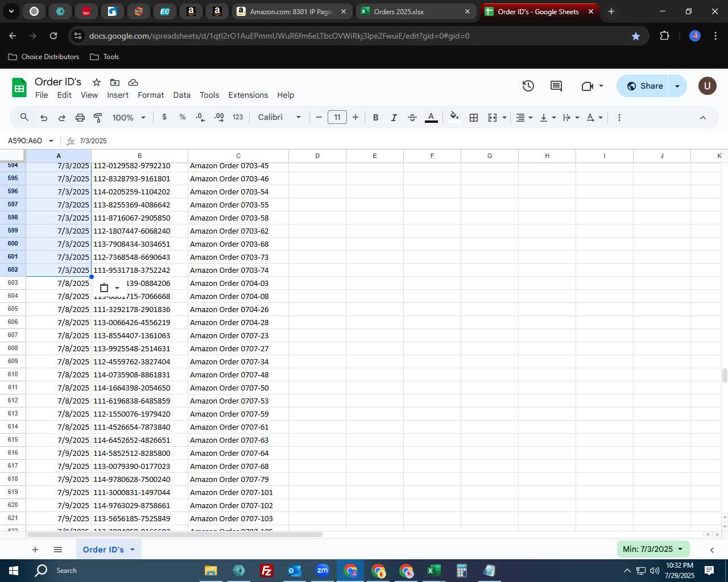
Task: Format as currency with dollar icon
Action: click(x=164, y=117)
